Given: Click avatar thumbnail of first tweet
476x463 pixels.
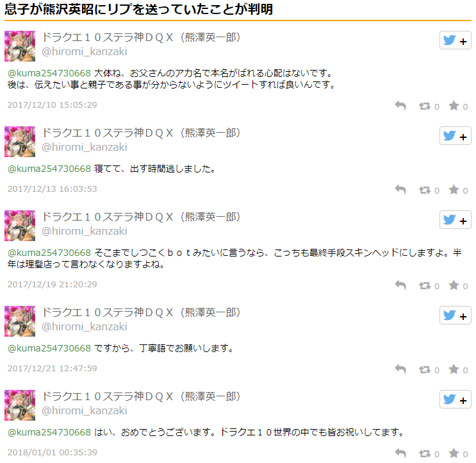Looking at the screenshot, I should [20, 46].
